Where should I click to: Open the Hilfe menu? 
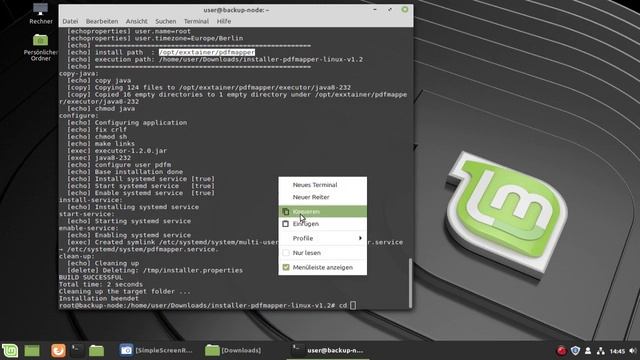point(224,21)
